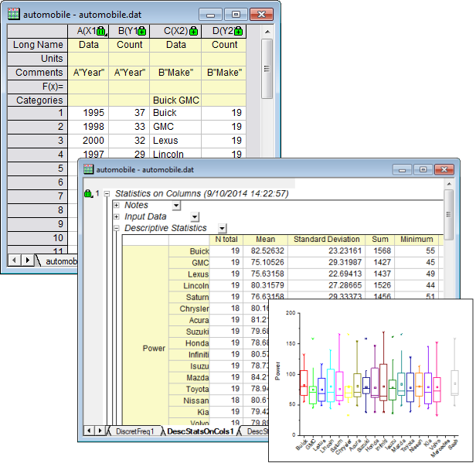The image size is (476, 463).
Task: Click the lock icon on column C(X2)
Action: [192, 31]
